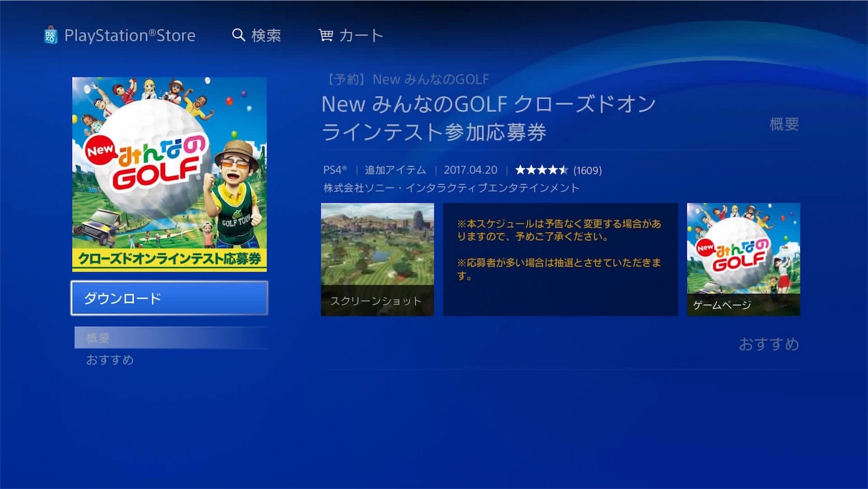The width and height of the screenshot is (868, 489).
Task: Open the 検索 search label
Action: (266, 35)
